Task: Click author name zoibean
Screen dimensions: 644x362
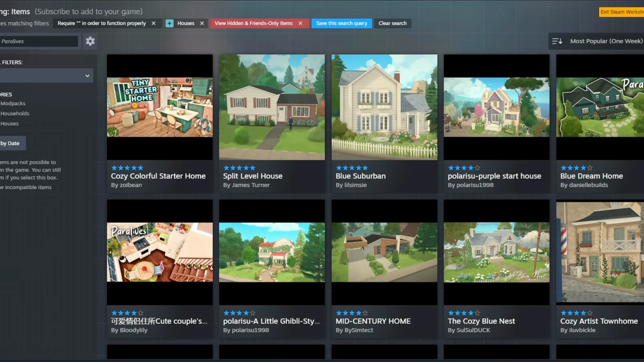Action: (x=131, y=185)
